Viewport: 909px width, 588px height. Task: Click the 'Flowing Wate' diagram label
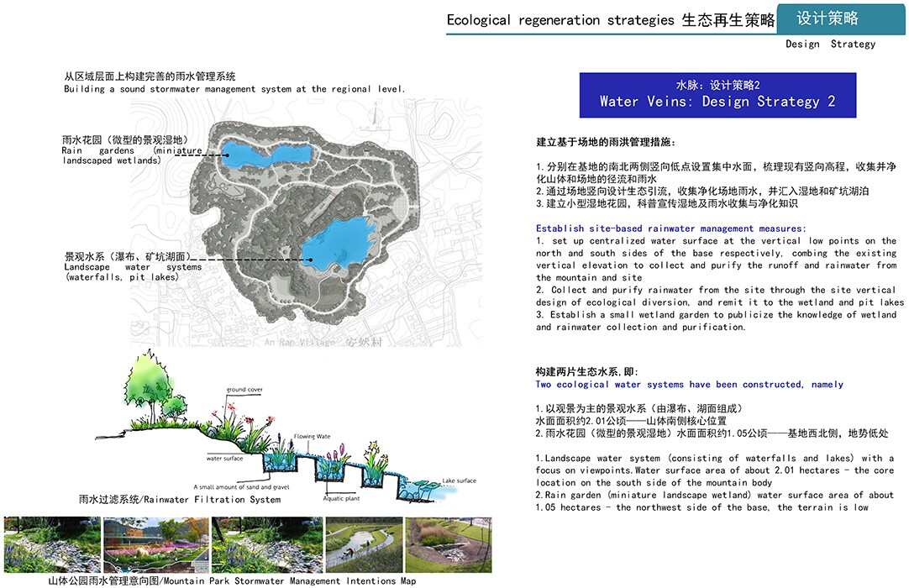click(x=312, y=437)
